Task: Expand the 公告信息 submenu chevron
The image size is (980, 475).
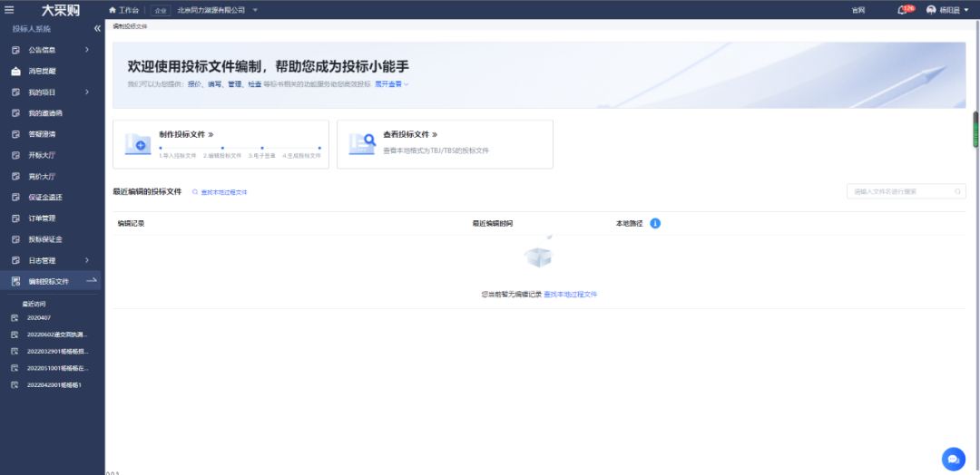Action: tap(87, 50)
